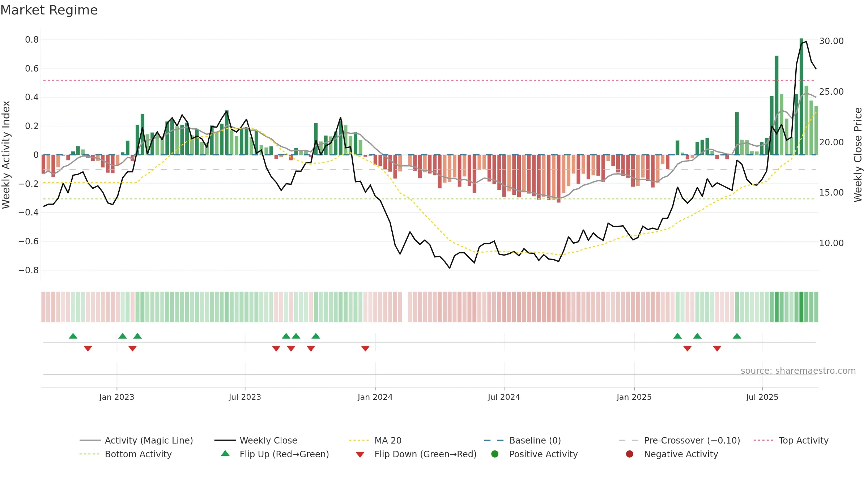Click the Jul 2025 axis label
The image size is (868, 488).
click(x=762, y=397)
